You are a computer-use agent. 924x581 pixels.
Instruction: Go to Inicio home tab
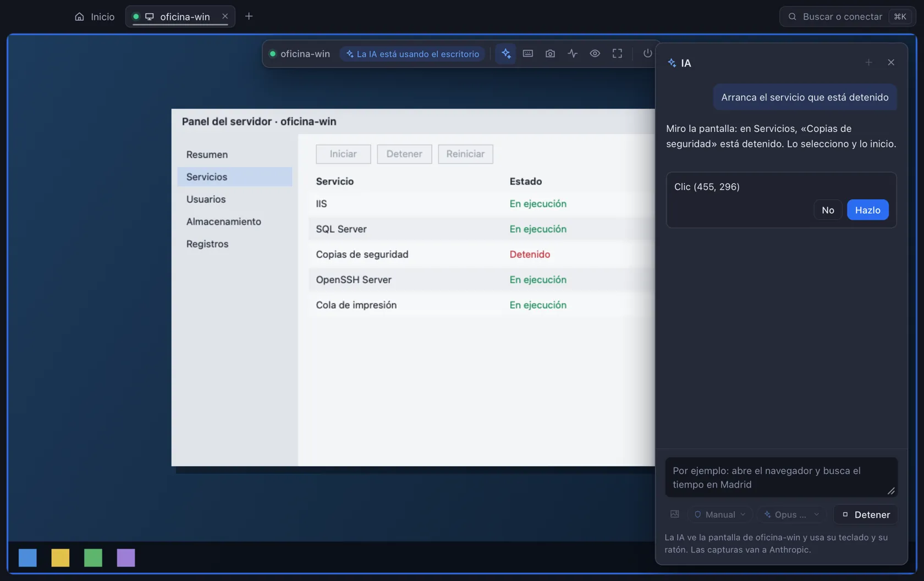(x=95, y=16)
